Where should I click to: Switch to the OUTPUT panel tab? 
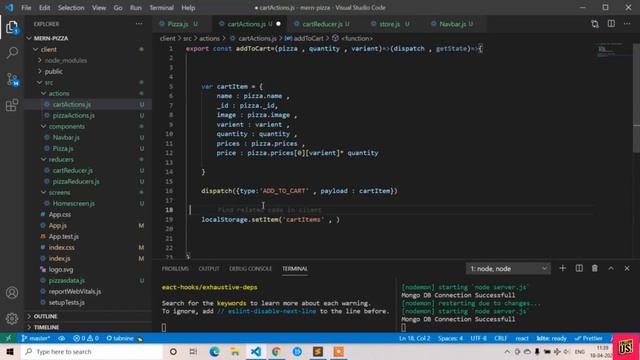[x=209, y=269]
